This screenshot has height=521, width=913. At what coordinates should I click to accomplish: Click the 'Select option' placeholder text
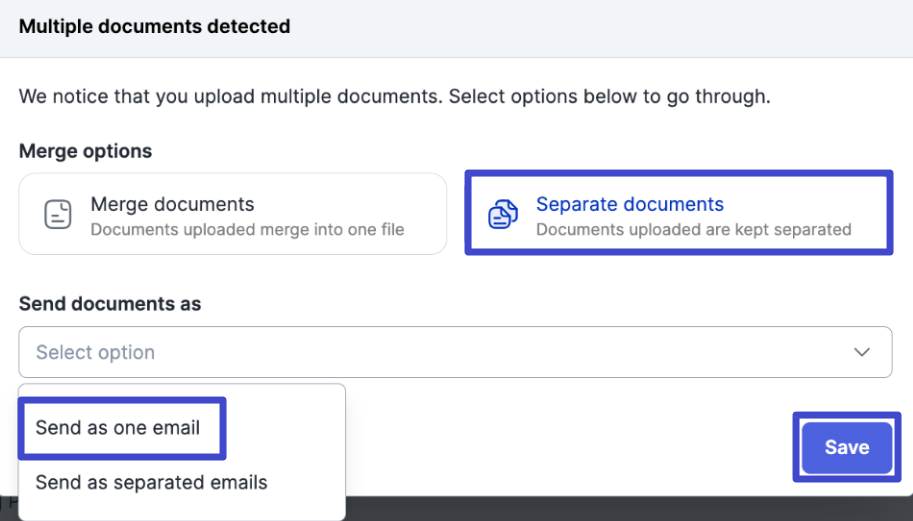pyautogui.click(x=96, y=352)
